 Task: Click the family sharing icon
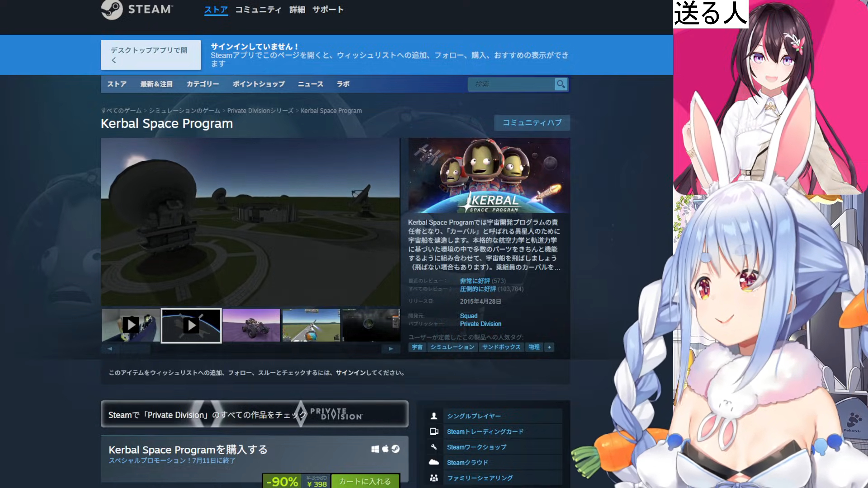click(434, 478)
